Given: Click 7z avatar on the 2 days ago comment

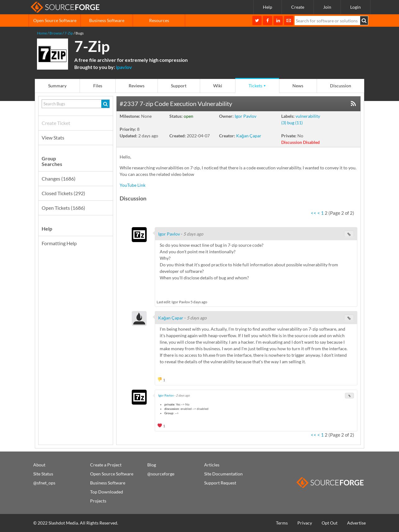Looking at the screenshot, I should [139, 397].
